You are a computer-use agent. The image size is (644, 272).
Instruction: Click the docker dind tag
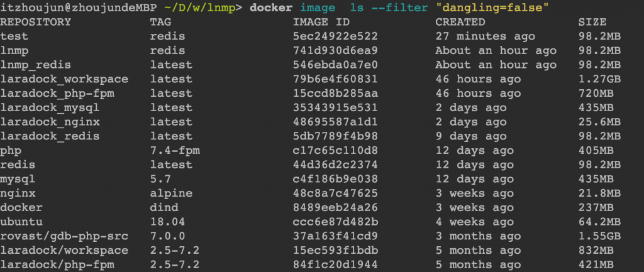click(x=164, y=207)
